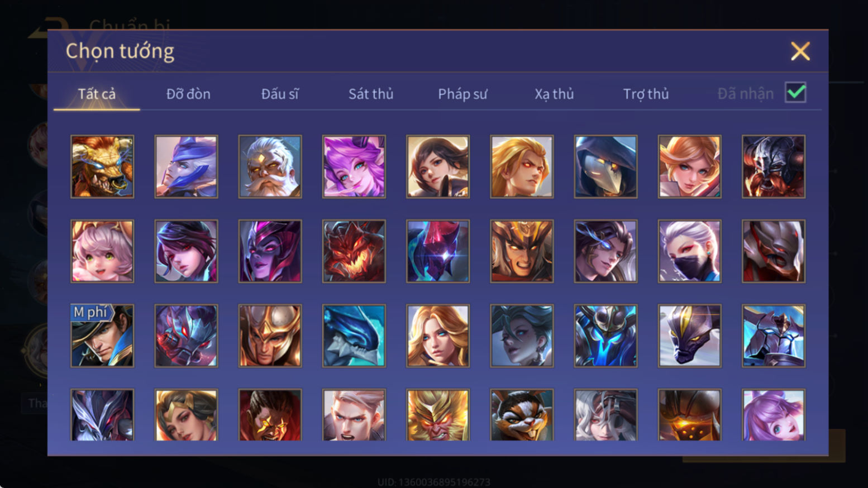The height and width of the screenshot is (488, 868).
Task: Select the hero marked 'M phí'
Action: pos(102,336)
